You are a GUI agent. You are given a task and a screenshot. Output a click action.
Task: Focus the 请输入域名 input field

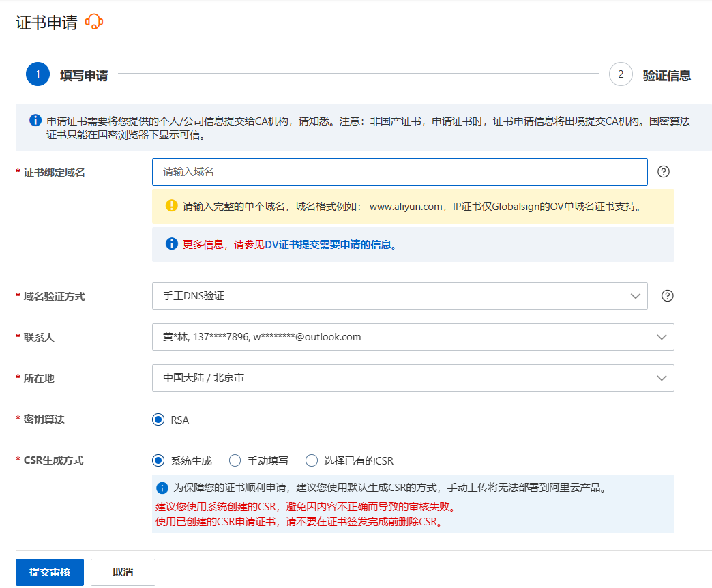(400, 172)
